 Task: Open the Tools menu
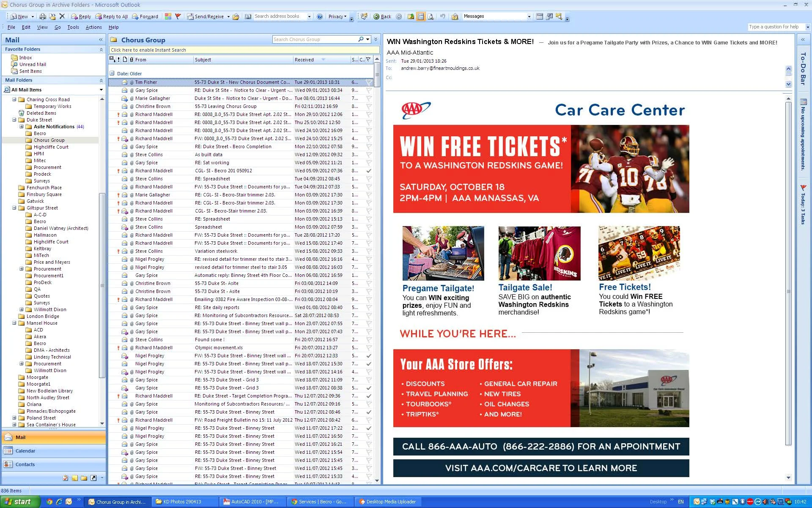[73, 27]
